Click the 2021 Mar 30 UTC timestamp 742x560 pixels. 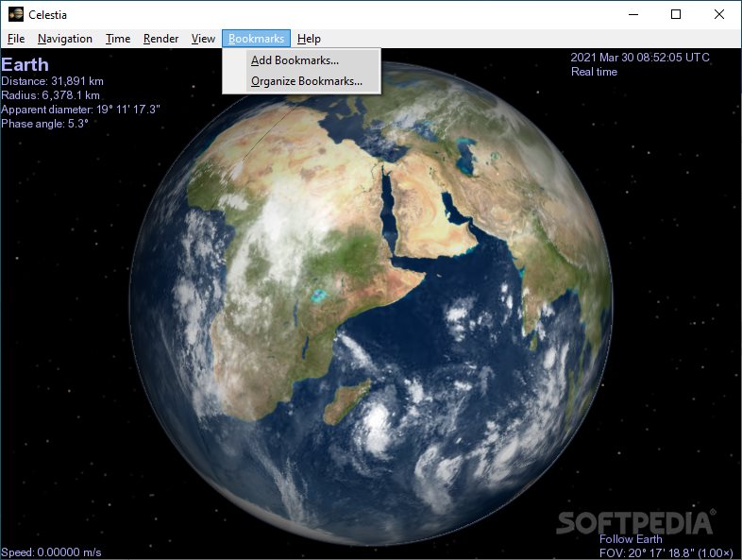(640, 58)
